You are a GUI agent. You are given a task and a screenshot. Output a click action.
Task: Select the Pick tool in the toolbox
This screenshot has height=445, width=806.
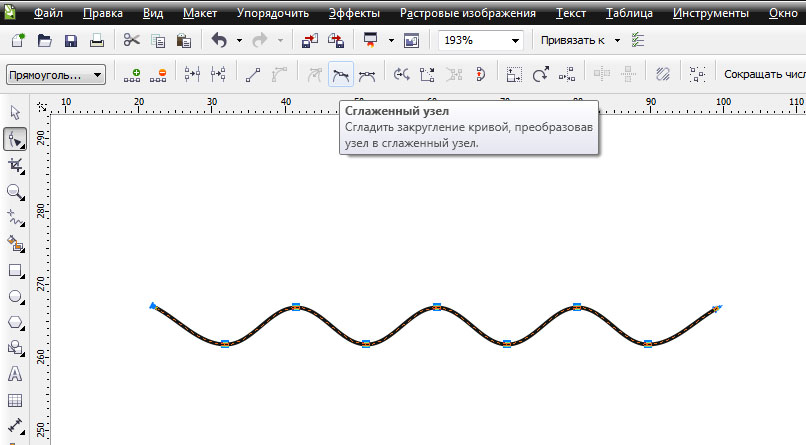15,113
